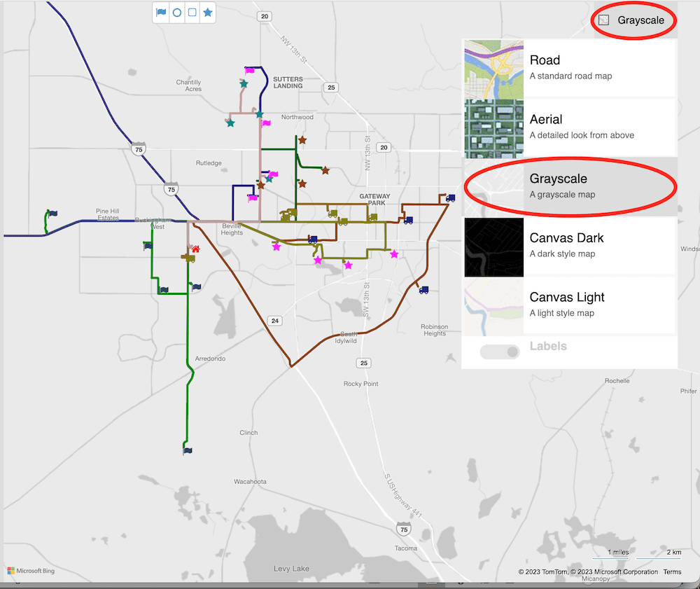Click the dark flag near Pine Hill Estates
The width and height of the screenshot is (700, 589).
[52, 214]
